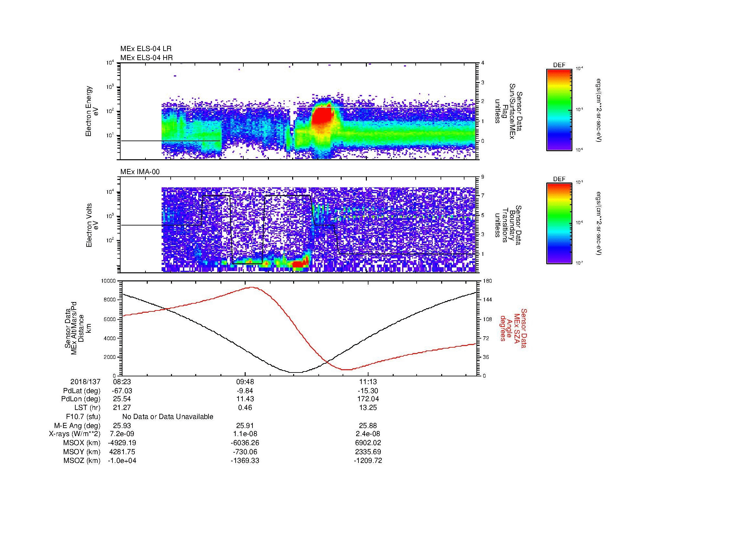Click 'No Data or Data Unavailable' text
Screen dimensions: 756x534
click(168, 416)
